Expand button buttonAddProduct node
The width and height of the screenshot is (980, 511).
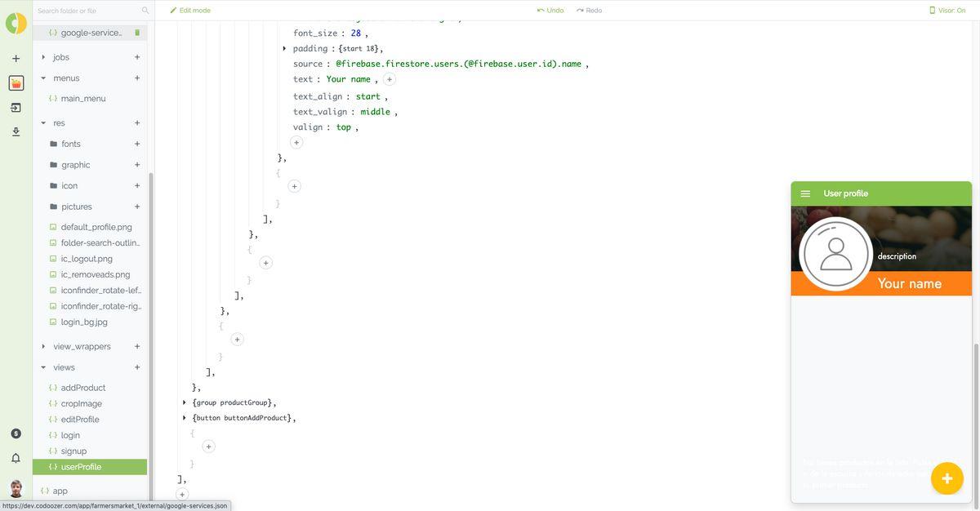tap(185, 418)
